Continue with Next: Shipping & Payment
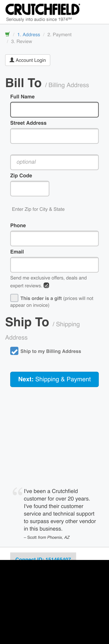 tap(54, 379)
